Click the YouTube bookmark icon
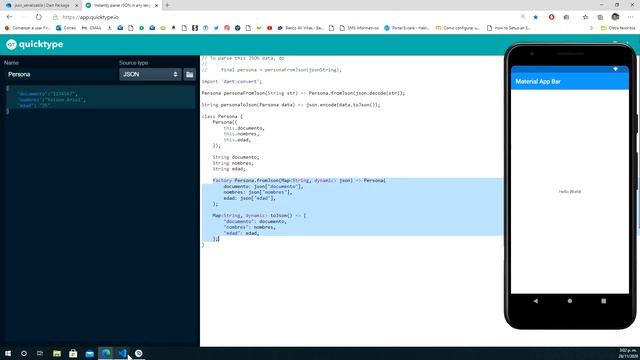 269,28
